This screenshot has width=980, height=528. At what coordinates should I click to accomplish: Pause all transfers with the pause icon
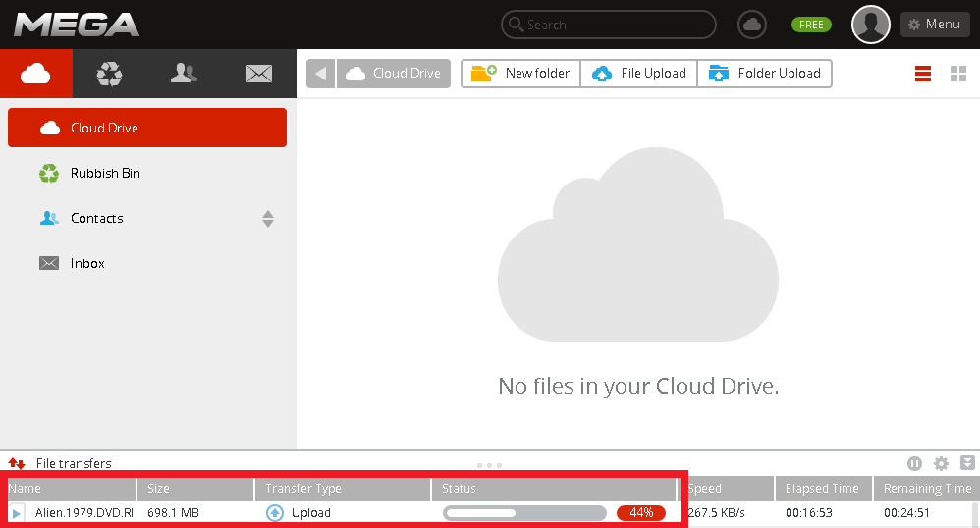pyautogui.click(x=914, y=463)
